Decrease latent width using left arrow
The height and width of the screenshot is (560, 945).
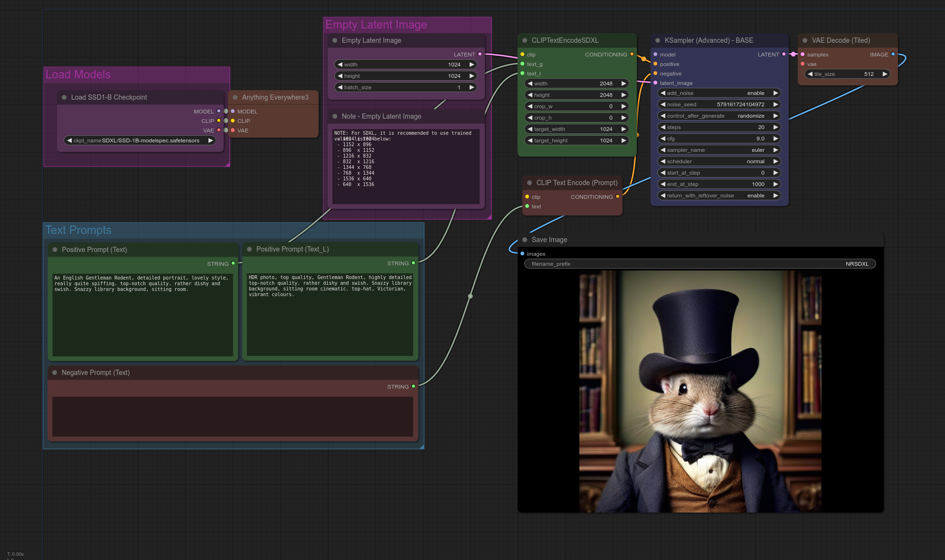click(x=340, y=65)
